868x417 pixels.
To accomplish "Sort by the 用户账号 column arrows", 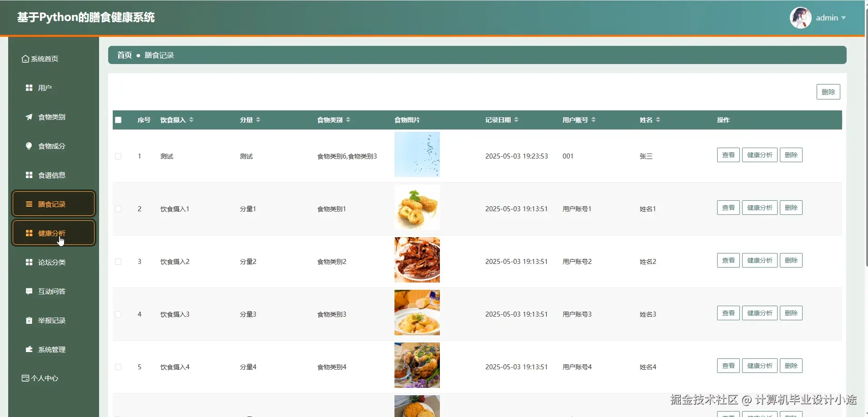I will 594,119.
